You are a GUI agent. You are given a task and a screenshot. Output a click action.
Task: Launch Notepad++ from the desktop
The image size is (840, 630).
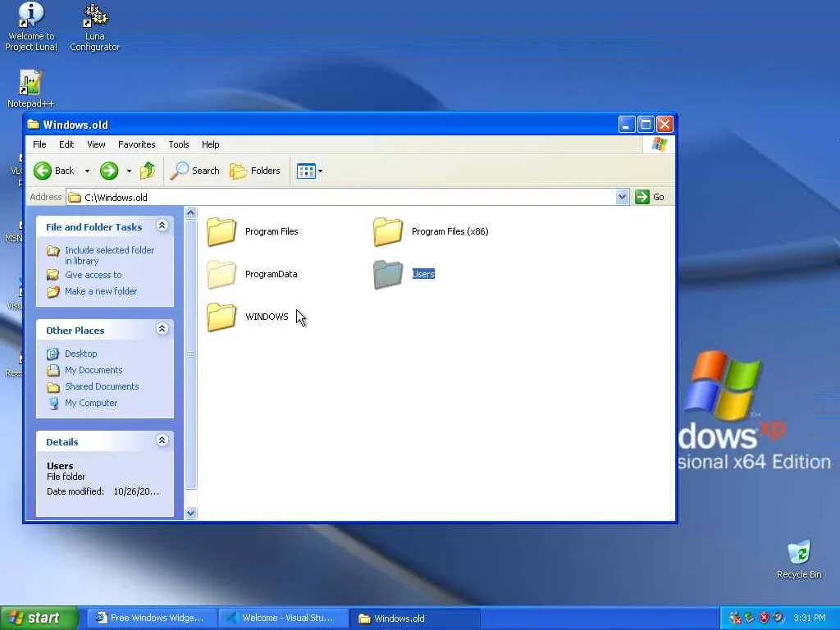tap(30, 89)
